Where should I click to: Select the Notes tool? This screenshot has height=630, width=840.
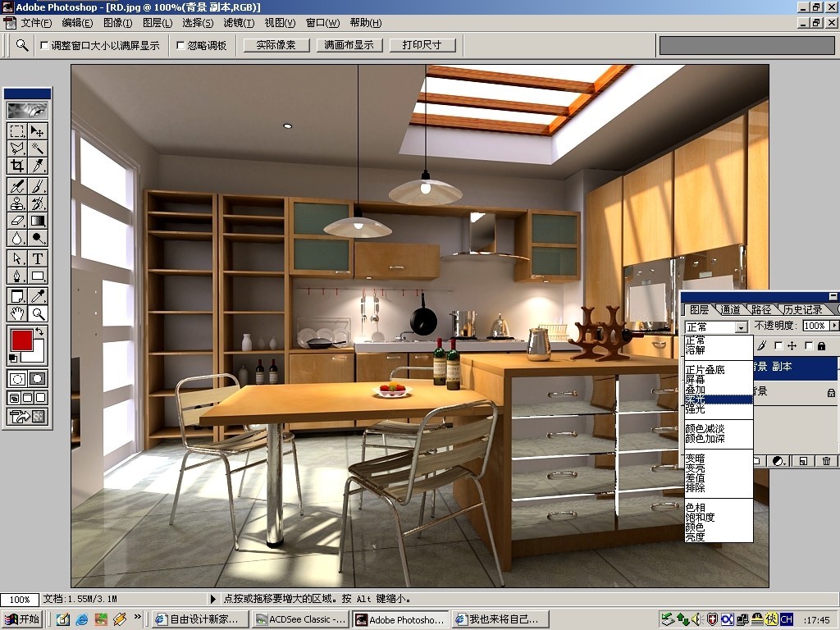tap(16, 296)
